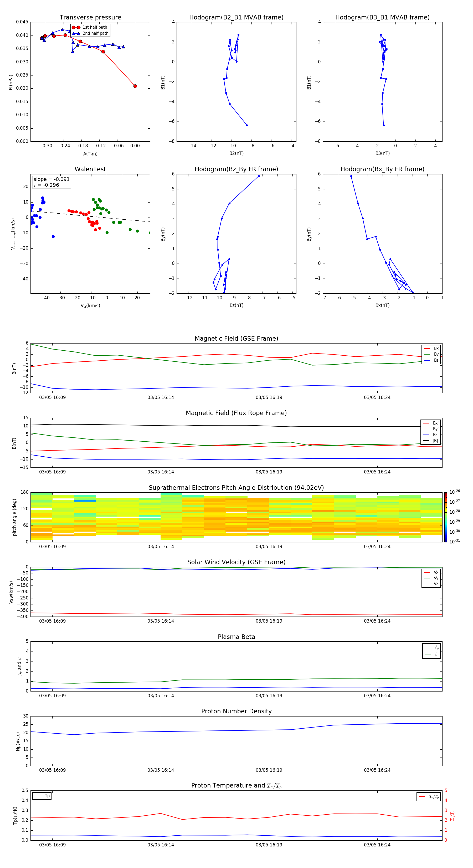This screenshot has height=868, width=473.
Task: Click the 'Vy' entry in velocity legend
Action: tap(431, 578)
